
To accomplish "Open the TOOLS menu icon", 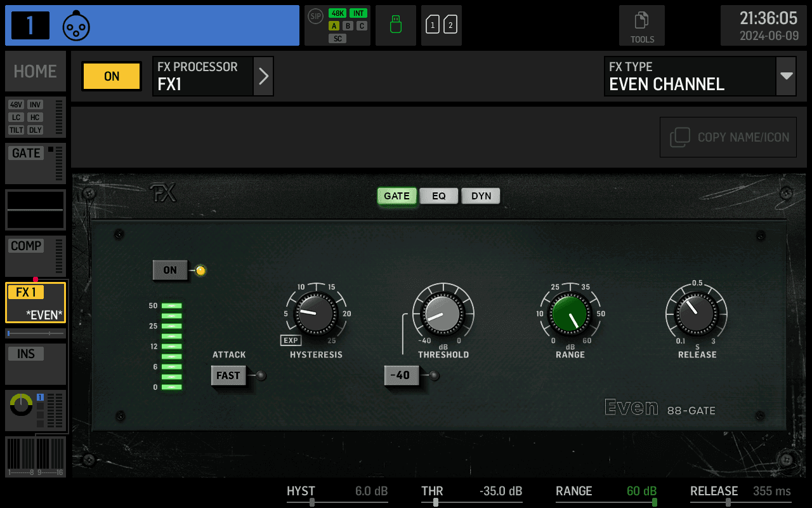I will pos(642,25).
